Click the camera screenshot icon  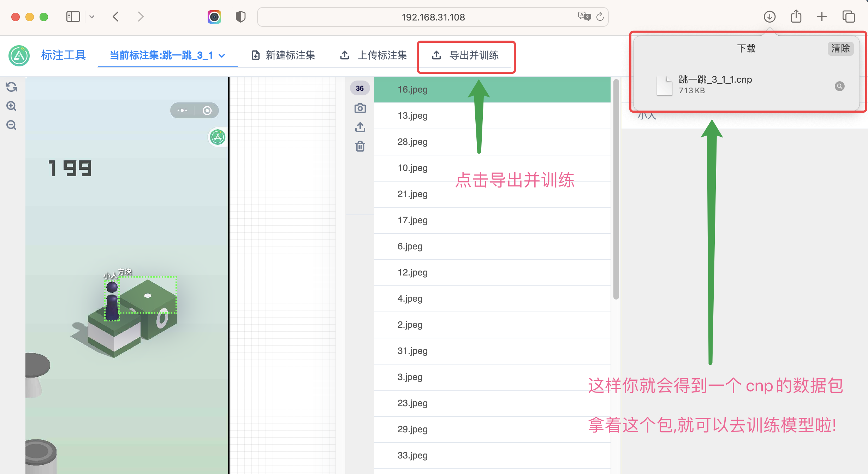point(360,108)
